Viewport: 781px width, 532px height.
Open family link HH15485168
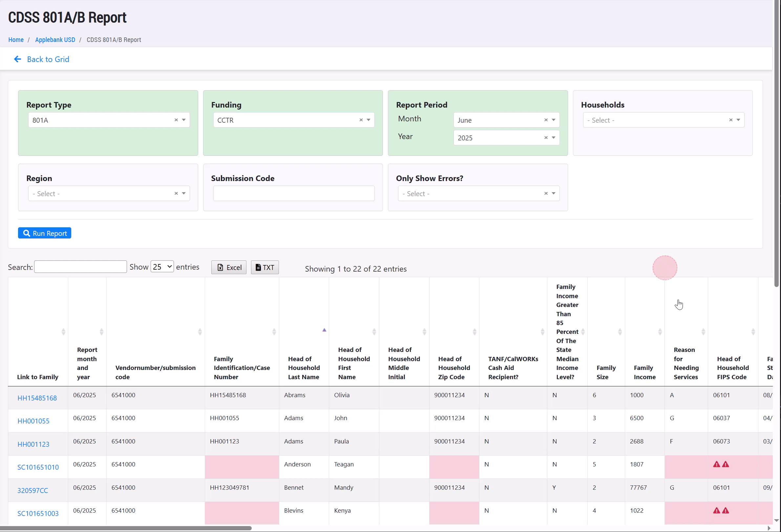pyautogui.click(x=37, y=398)
